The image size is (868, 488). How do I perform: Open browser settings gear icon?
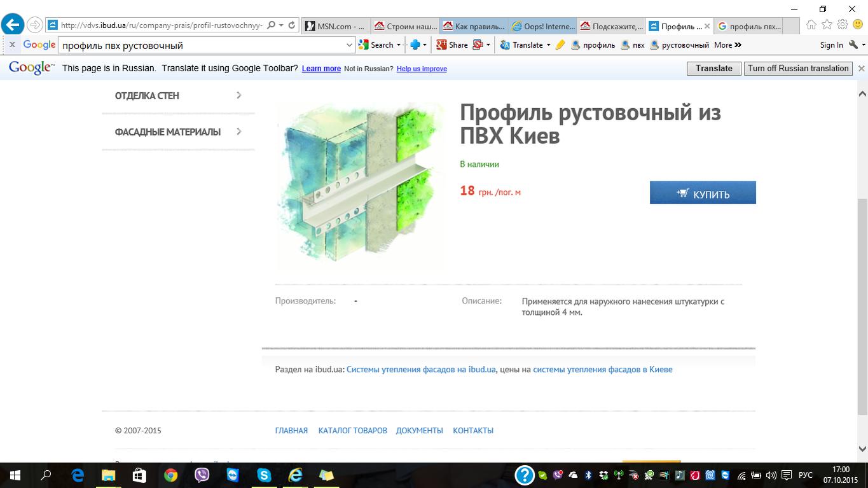coord(843,25)
